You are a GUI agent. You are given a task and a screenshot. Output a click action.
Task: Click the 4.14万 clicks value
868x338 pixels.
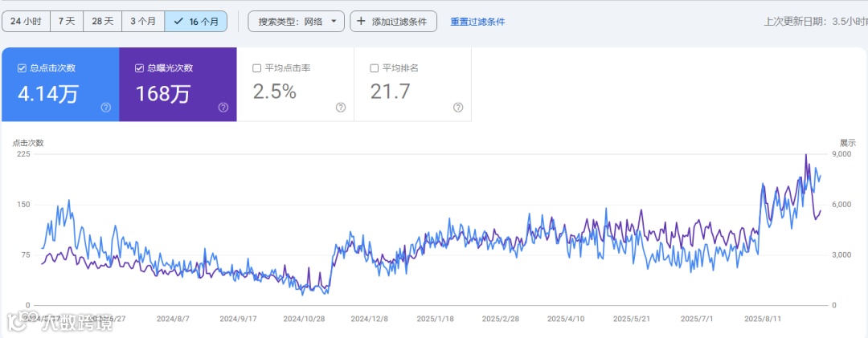[47, 93]
